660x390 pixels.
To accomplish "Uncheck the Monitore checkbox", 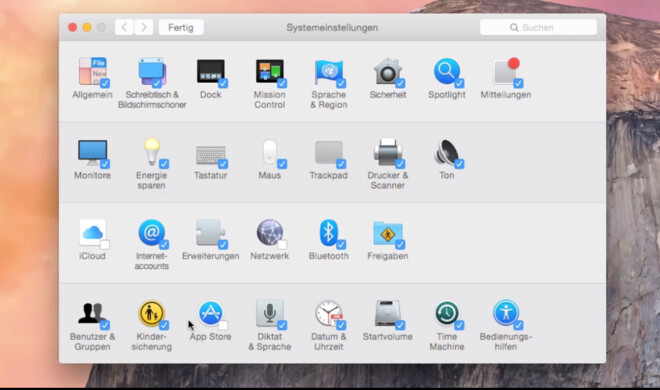I will [105, 164].
